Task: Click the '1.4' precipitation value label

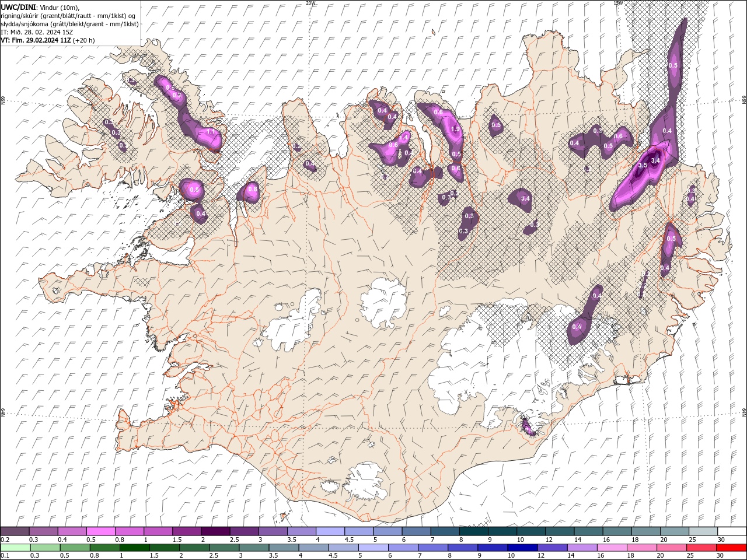Action: [403, 137]
